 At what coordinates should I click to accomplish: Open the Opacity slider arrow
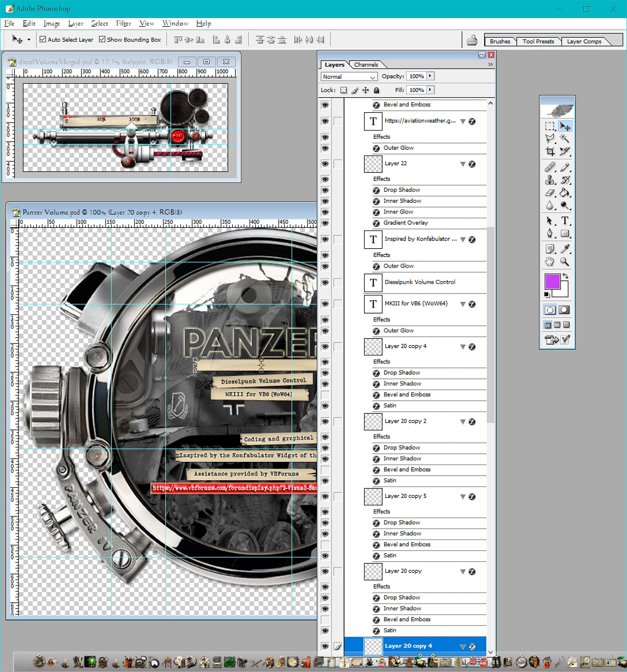click(x=430, y=76)
